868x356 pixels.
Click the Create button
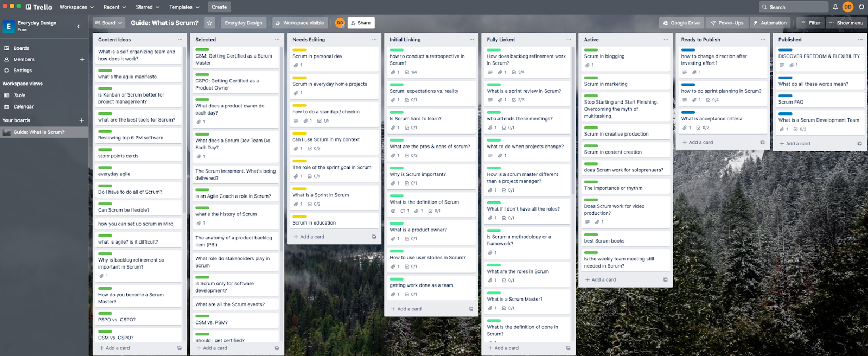[219, 7]
